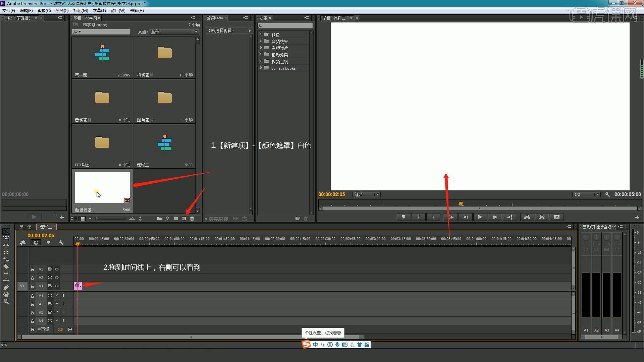This screenshot has height=362, width=644.
Task: Select the Track Select tool
Action: pos(6,238)
